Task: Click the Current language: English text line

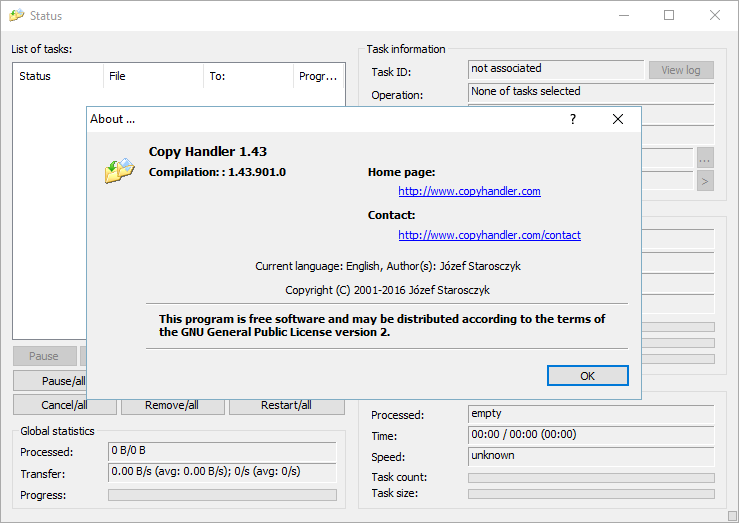Action: pos(388,266)
